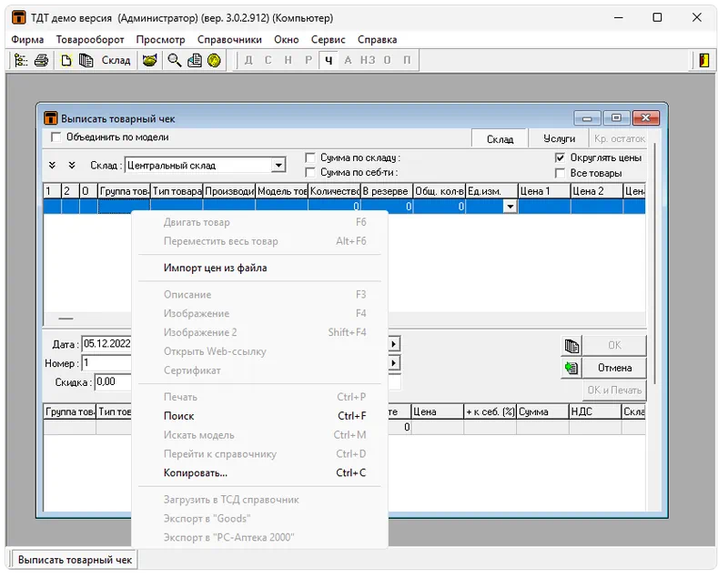Click the Цена 1 column header
Viewport: 728px width, 578px height.
pyautogui.click(x=544, y=191)
